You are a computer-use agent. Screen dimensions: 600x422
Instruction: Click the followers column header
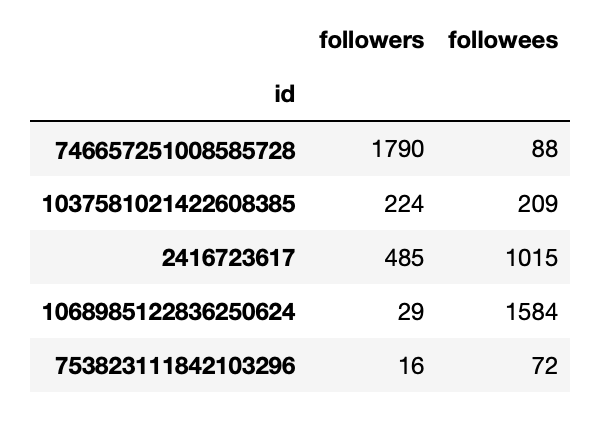(x=371, y=41)
